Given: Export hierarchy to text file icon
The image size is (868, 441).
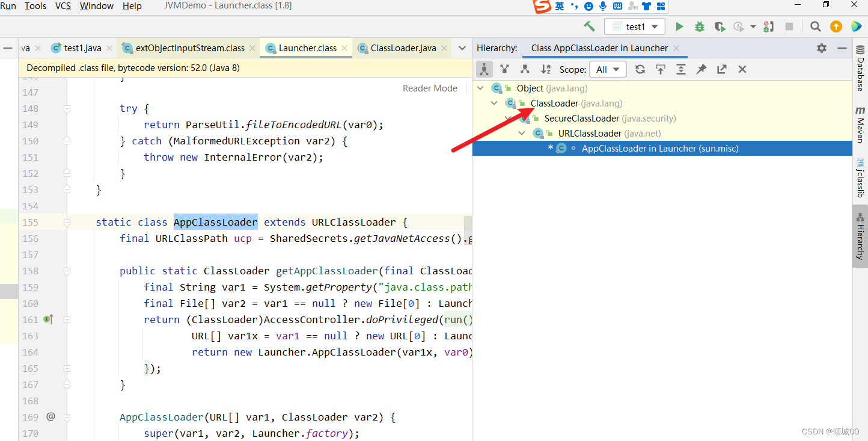Looking at the screenshot, I should point(722,69).
